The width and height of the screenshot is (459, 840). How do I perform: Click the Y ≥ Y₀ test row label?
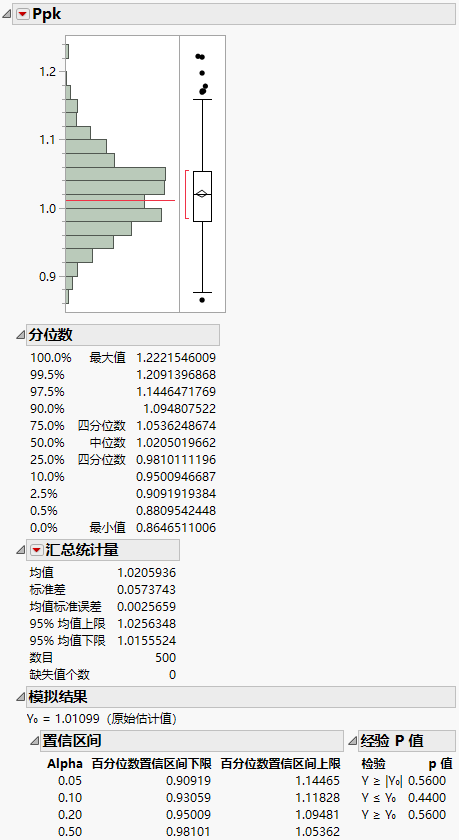(379, 815)
